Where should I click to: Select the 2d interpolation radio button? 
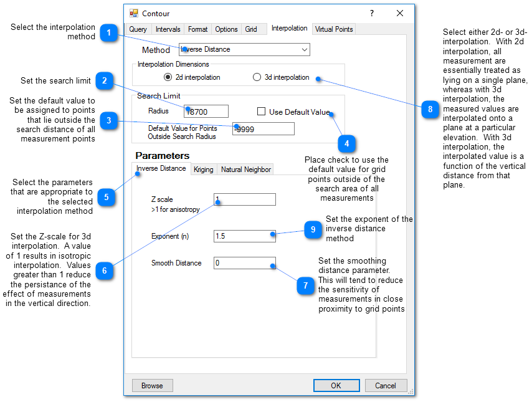click(x=168, y=77)
